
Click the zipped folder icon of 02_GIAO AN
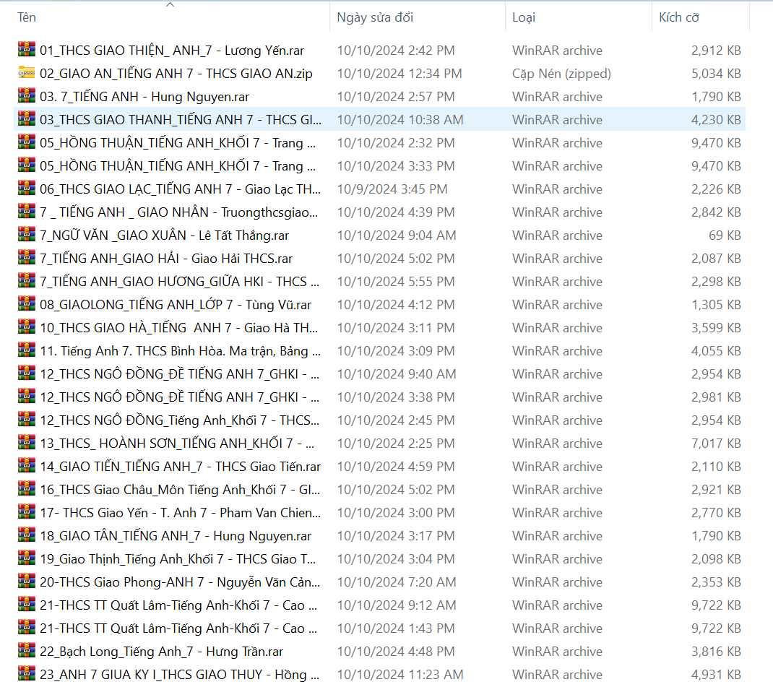pos(26,73)
